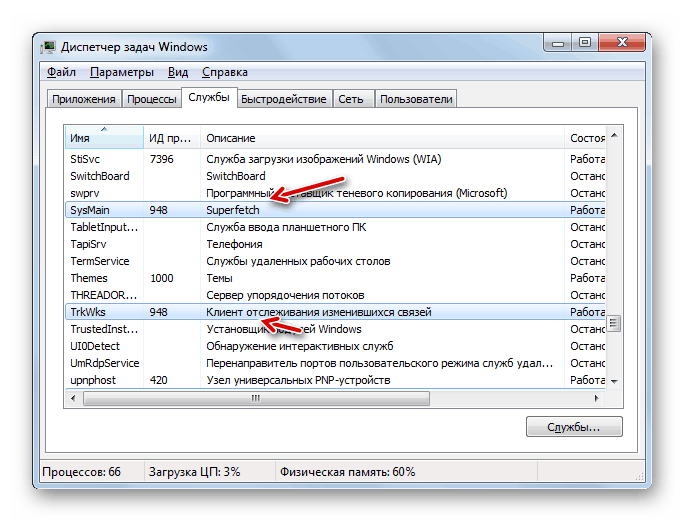Viewport: 685px width, 522px height.
Task: Click the vertical scrollbar down arrow
Action: pyautogui.click(x=614, y=381)
